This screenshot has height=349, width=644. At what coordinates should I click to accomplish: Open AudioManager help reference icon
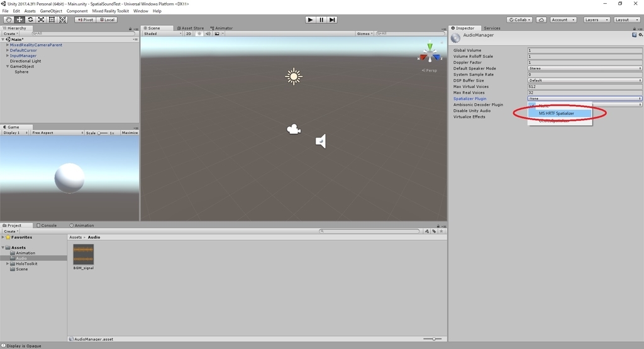[x=635, y=35]
